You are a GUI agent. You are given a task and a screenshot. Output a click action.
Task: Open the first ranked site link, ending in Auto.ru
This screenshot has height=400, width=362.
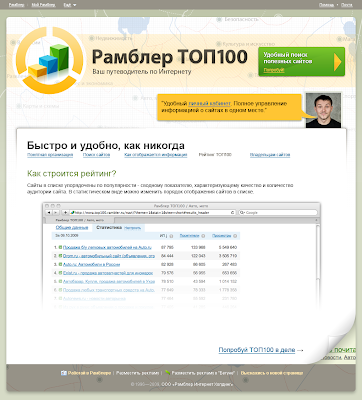click(x=107, y=247)
